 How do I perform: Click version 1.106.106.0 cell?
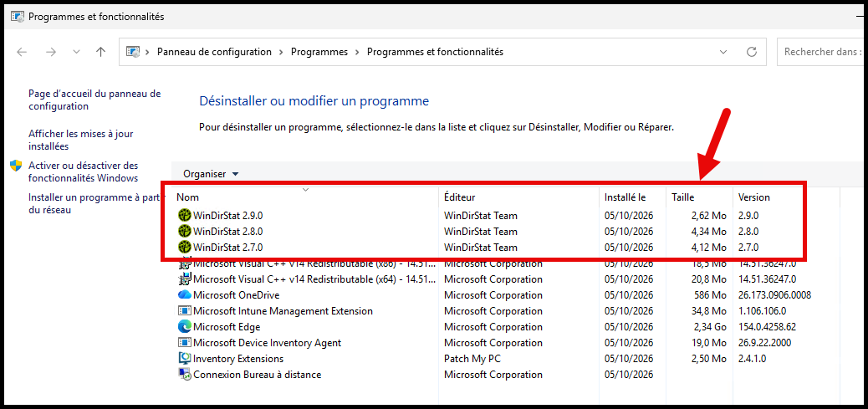763,311
